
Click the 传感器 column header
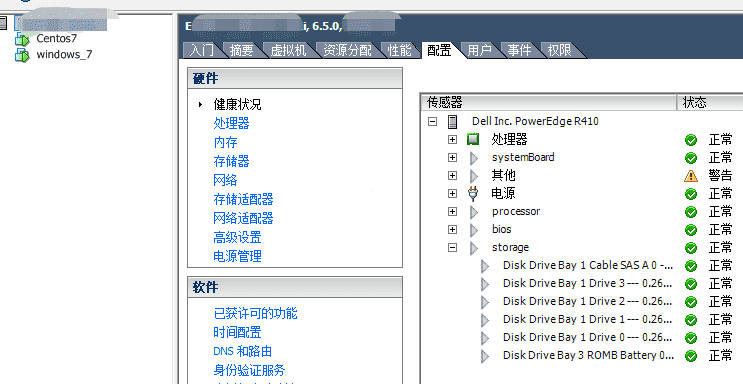(x=548, y=102)
